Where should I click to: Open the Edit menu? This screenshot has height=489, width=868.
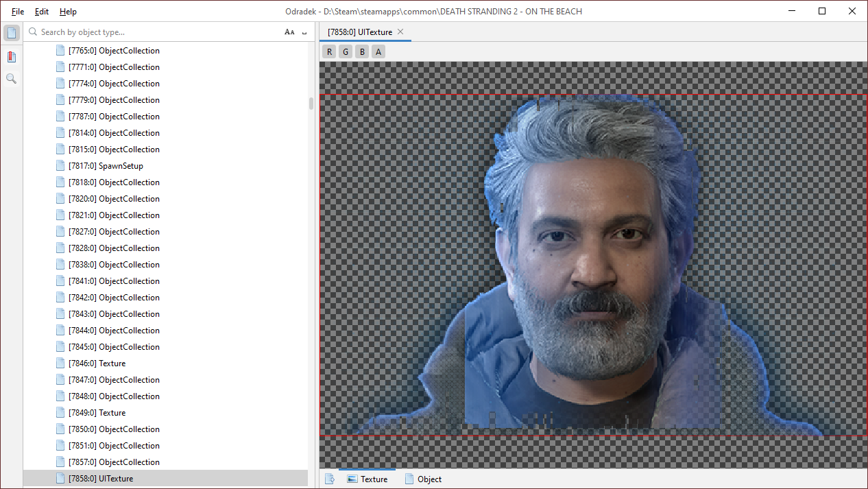click(x=42, y=12)
